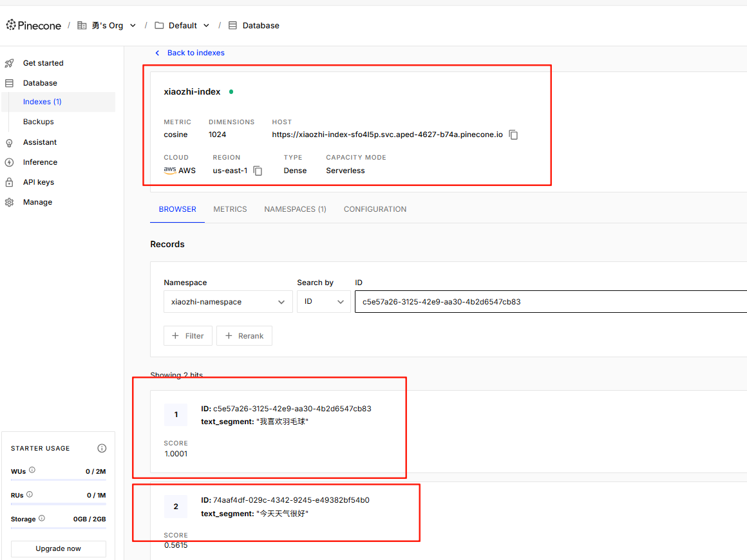This screenshot has height=560, width=747.
Task: Click the Assistant lightbulb icon
Action: coord(9,142)
